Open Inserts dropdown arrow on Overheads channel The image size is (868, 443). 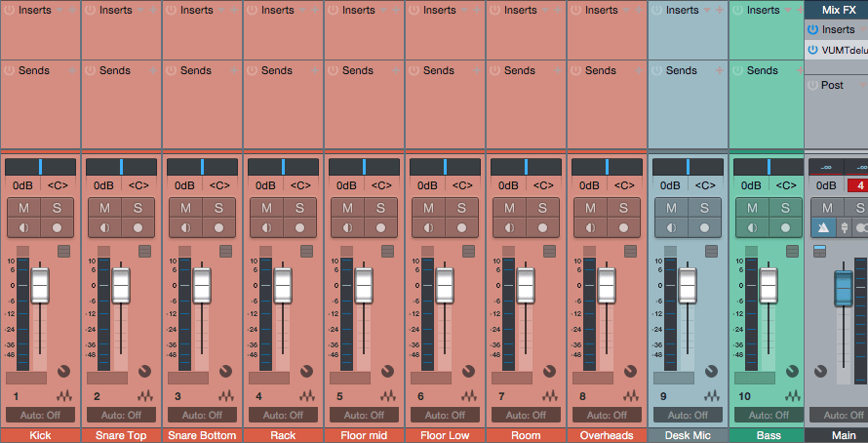(627, 10)
